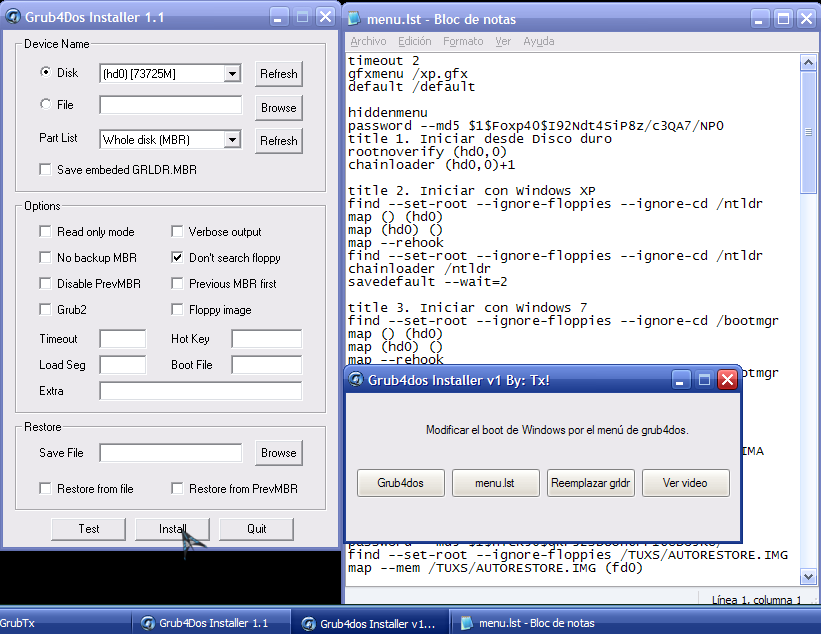Enable Read only mode option

coord(46,231)
